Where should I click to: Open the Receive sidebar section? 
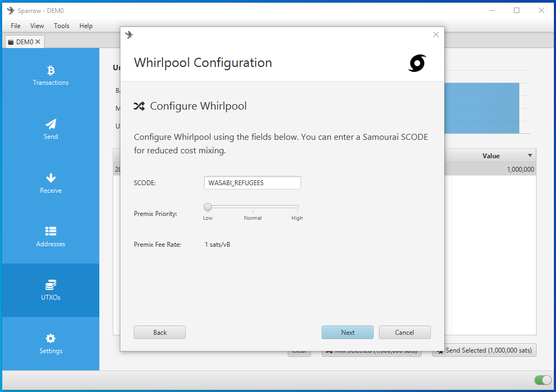[x=51, y=183]
